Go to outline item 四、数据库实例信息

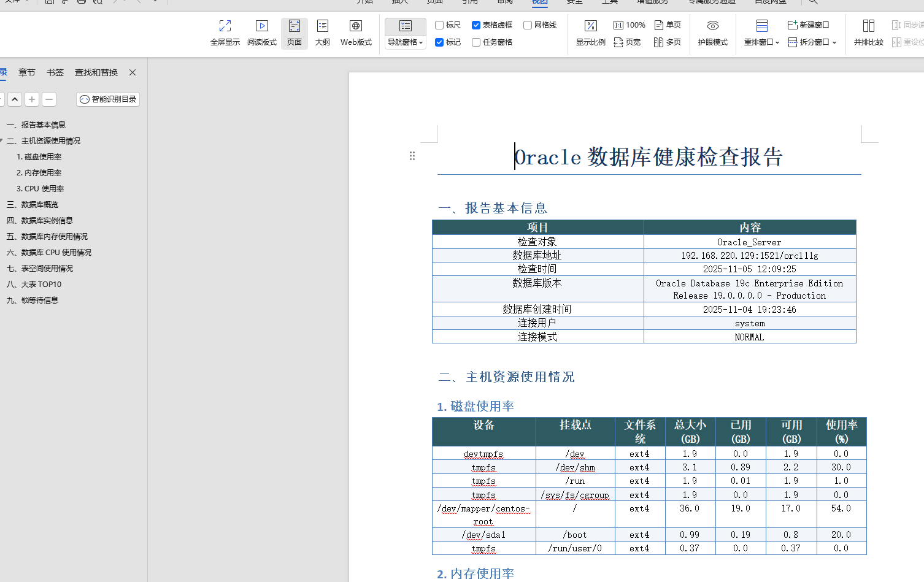pos(40,221)
